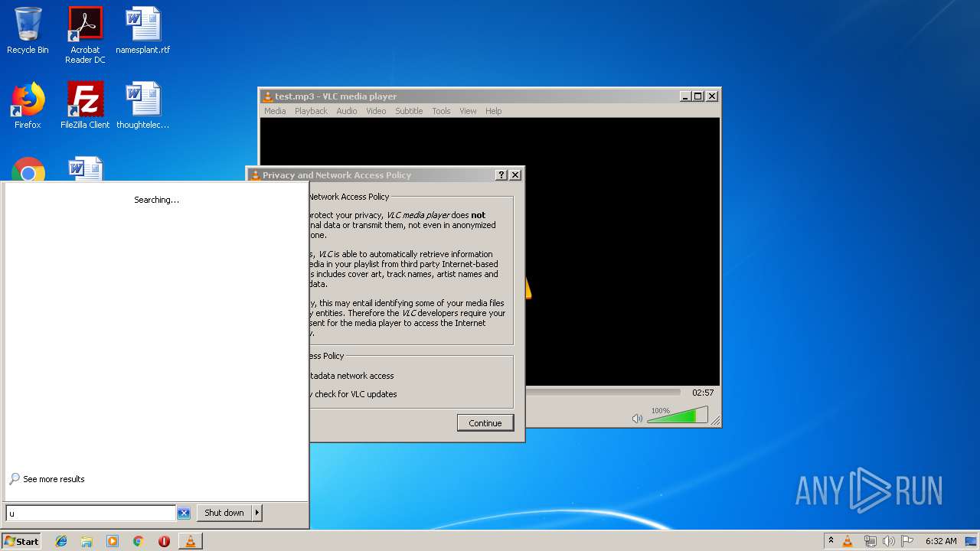This screenshot has width=980, height=551.
Task: Click the 6:32 AM clock
Action: click(941, 541)
